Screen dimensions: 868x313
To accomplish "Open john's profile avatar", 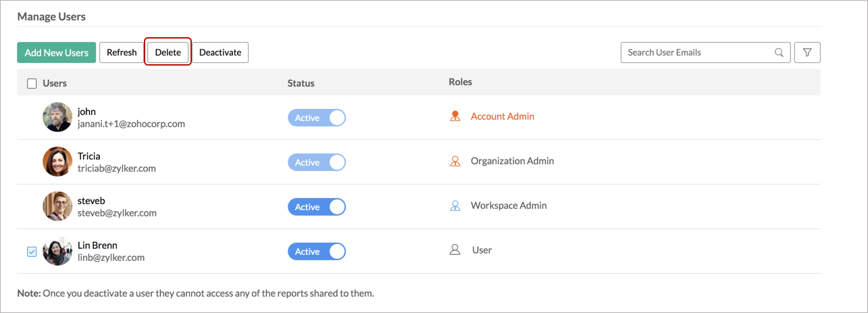I will click(57, 117).
